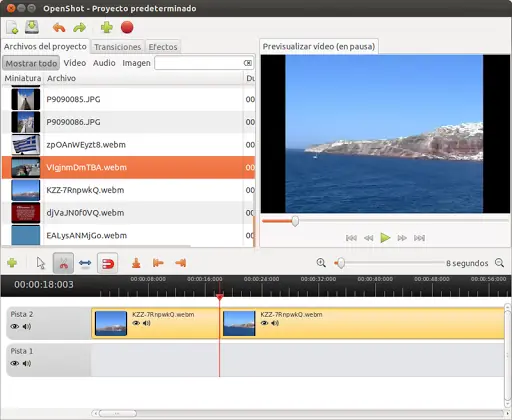
Task: Fast forward the video preview
Action: (x=402, y=238)
